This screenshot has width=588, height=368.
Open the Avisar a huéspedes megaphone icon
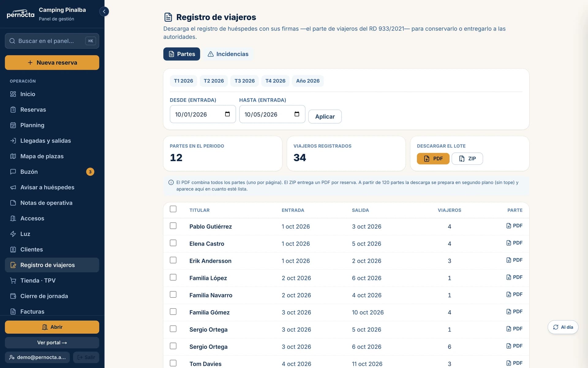click(x=13, y=187)
